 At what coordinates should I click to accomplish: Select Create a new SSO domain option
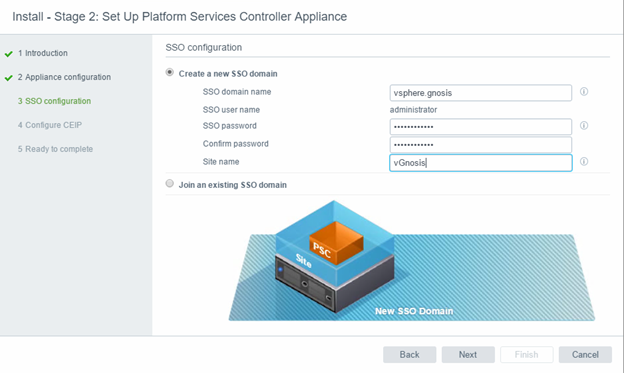pos(170,72)
